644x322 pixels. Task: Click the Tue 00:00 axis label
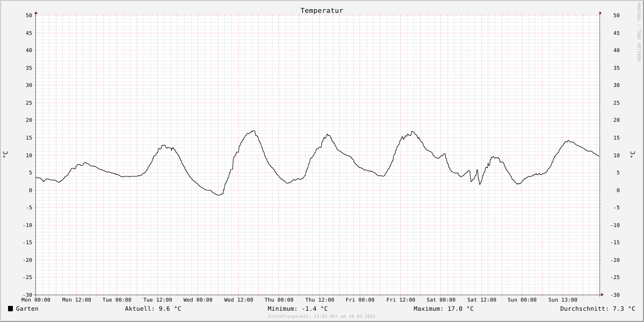tap(117, 300)
